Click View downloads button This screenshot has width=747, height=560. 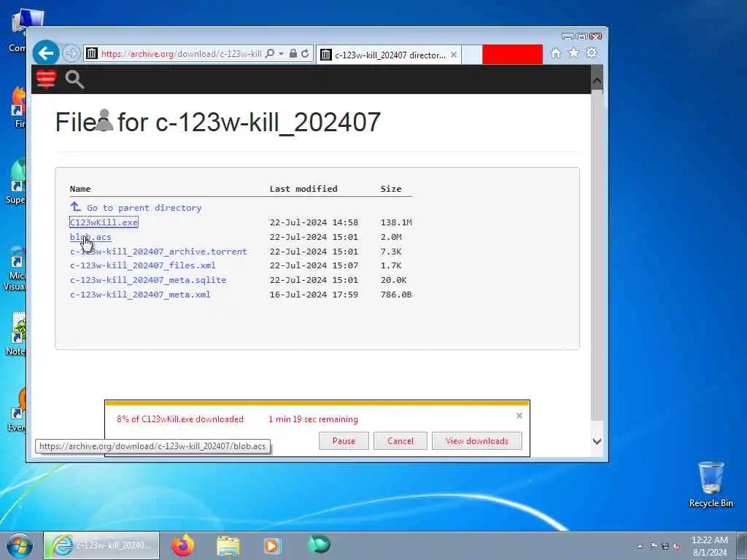[477, 441]
